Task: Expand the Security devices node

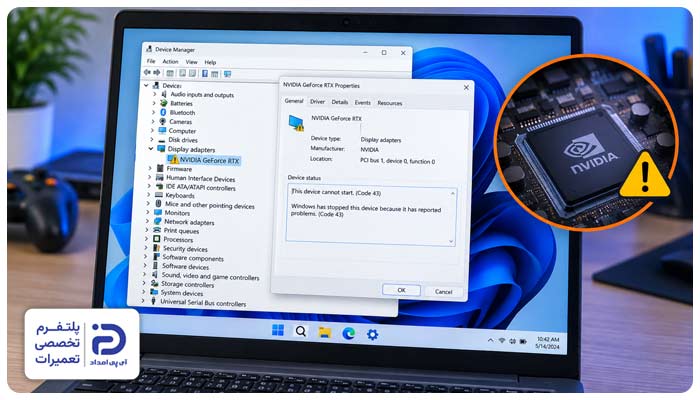Action: [x=146, y=248]
